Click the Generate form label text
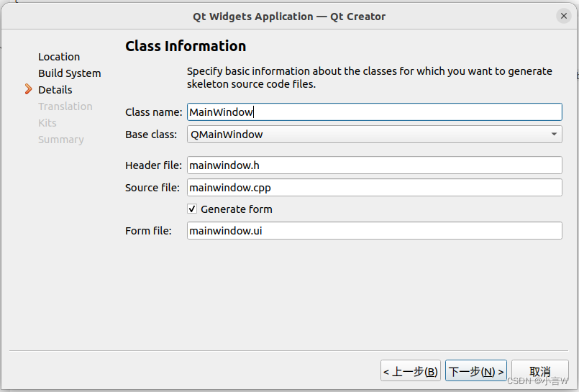Image resolution: width=579 pixels, height=392 pixels. pyautogui.click(x=237, y=209)
